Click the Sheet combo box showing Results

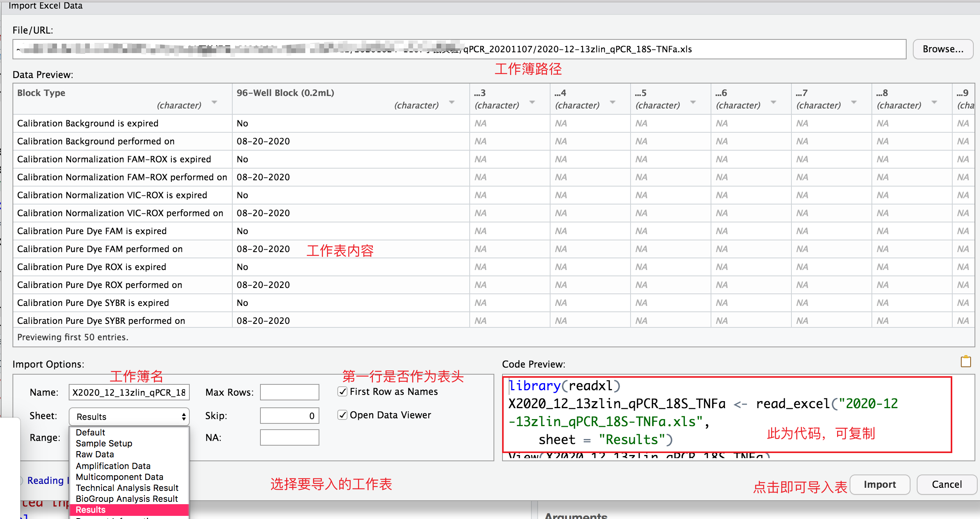129,416
